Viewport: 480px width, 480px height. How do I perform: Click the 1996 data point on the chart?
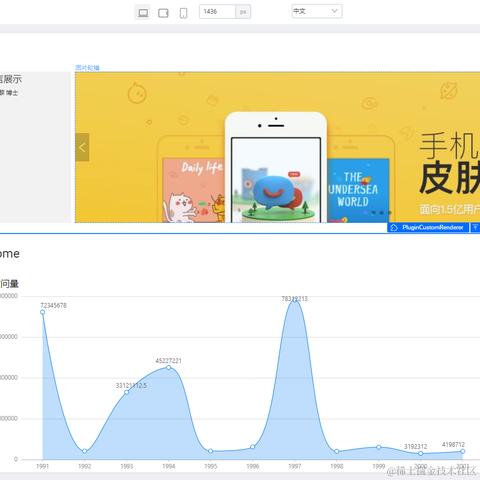[253, 447]
